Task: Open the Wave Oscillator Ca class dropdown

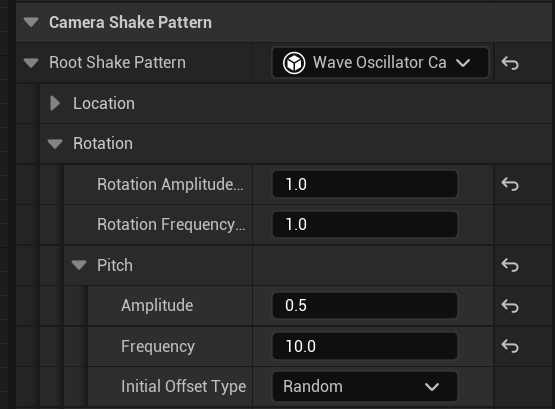Action: coord(380,63)
